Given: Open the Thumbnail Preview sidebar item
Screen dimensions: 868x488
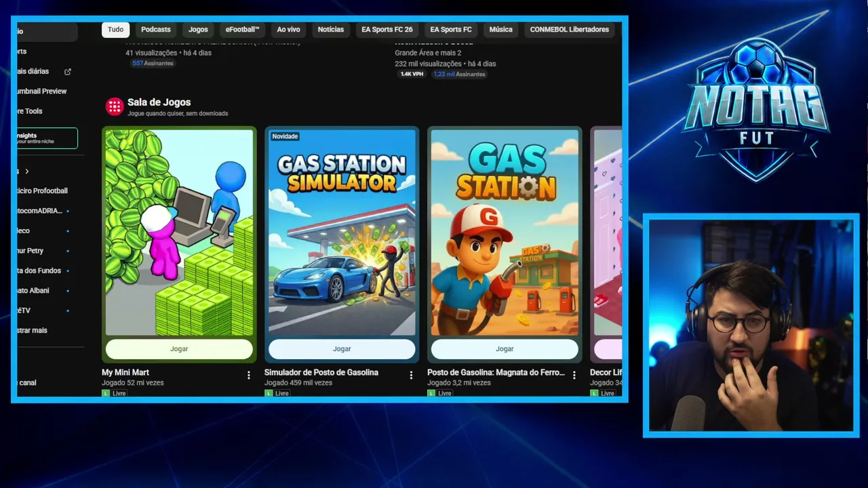Looking at the screenshot, I should click(42, 91).
